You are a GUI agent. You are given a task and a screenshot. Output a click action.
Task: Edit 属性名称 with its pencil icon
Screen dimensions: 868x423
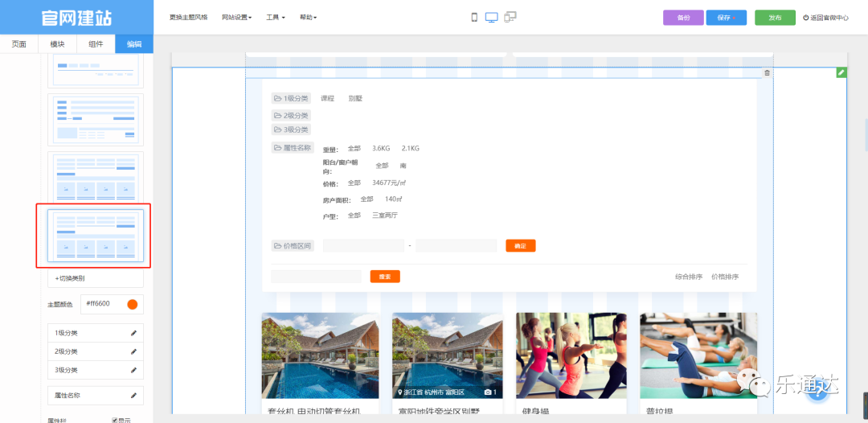(133, 396)
